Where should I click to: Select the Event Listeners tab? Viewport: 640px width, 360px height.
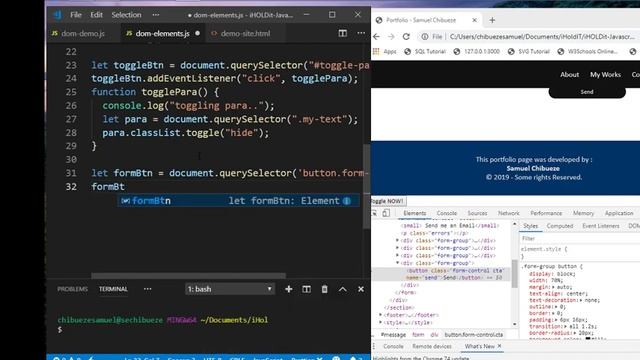600,226
